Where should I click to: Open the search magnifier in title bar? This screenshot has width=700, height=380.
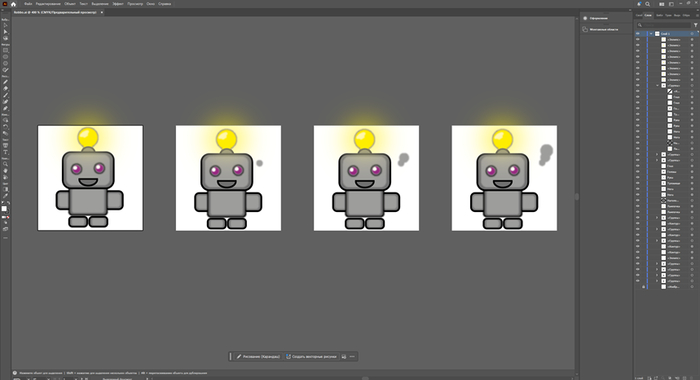tap(648, 4)
